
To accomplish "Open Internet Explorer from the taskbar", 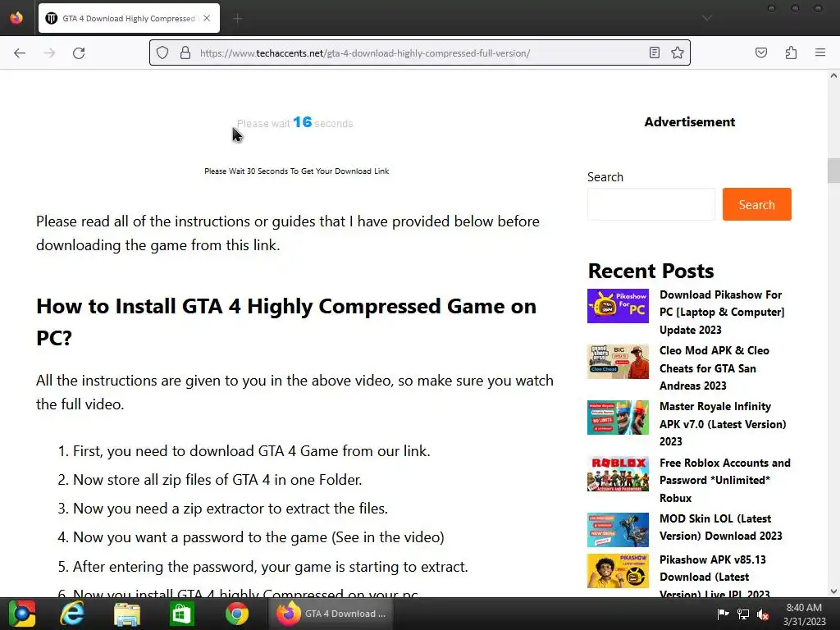I will tap(72, 614).
